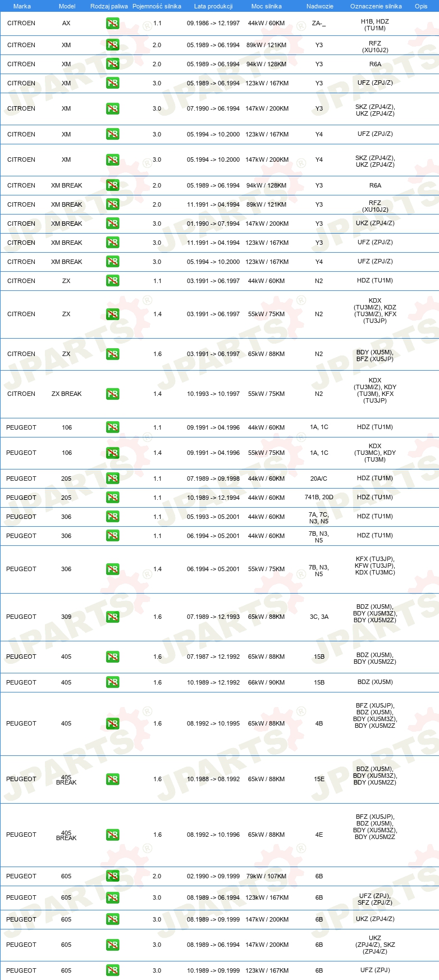Click the Moc silnika column header
439x980 pixels.
click(x=267, y=6)
